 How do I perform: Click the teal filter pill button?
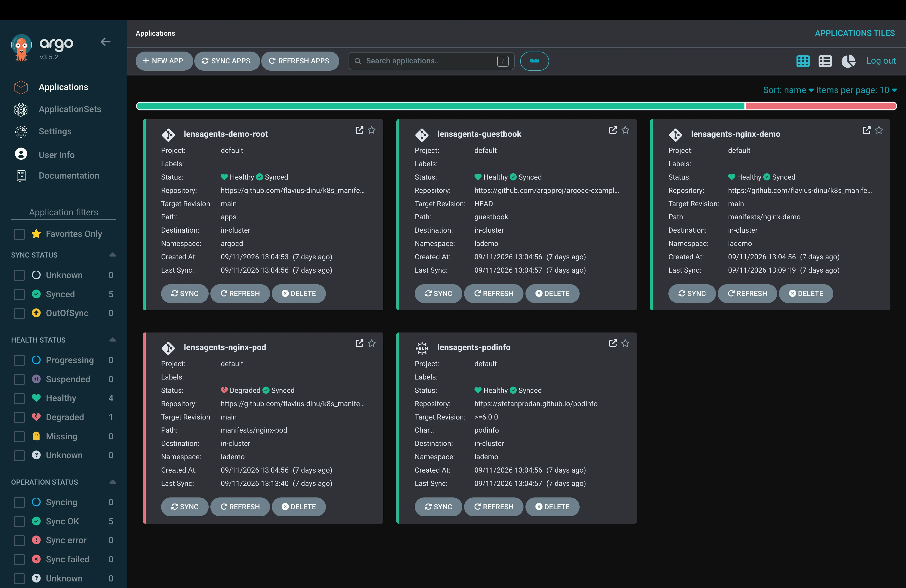[x=535, y=61]
